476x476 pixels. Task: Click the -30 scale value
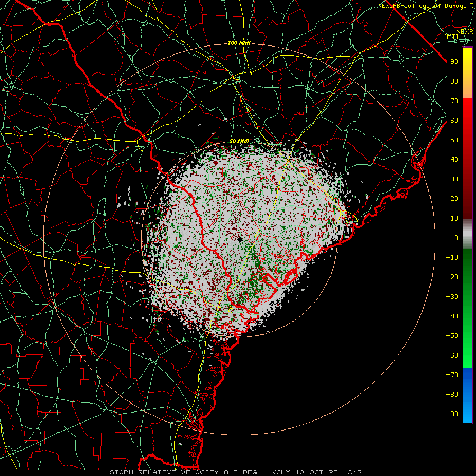pos(452,297)
